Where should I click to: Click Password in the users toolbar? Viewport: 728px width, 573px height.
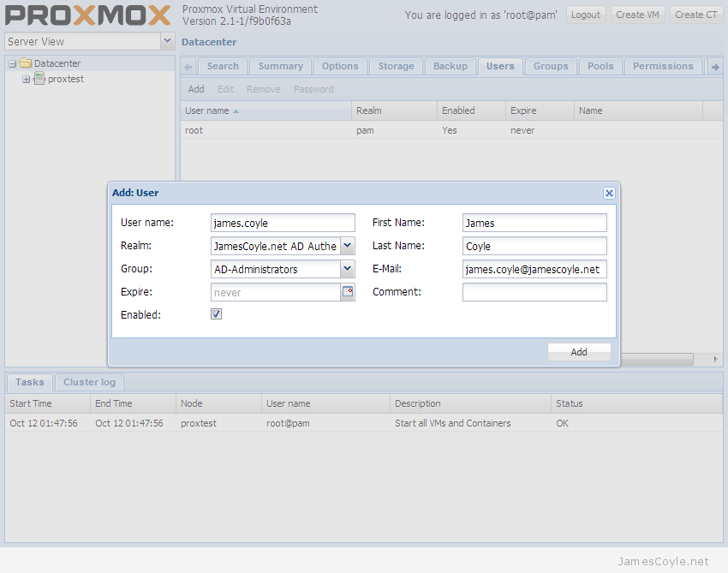(313, 89)
